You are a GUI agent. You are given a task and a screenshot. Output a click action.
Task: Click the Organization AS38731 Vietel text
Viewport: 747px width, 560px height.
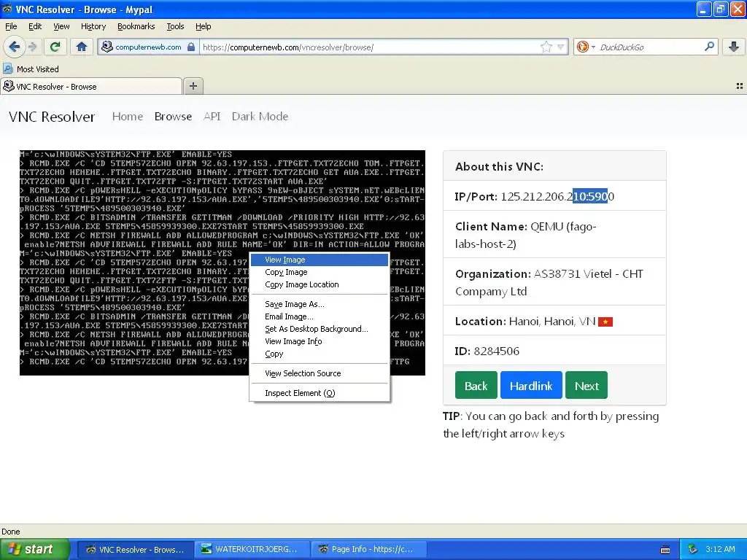549,282
